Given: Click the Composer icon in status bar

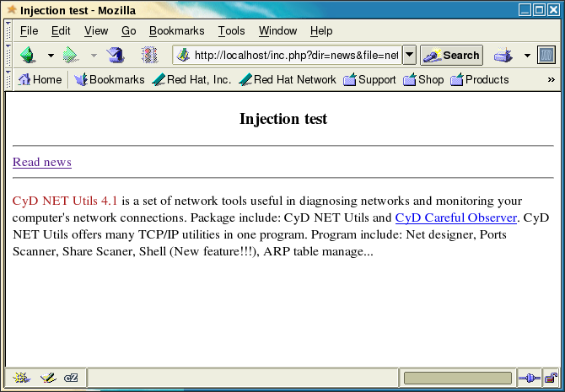Looking at the screenshot, I should (48, 378).
